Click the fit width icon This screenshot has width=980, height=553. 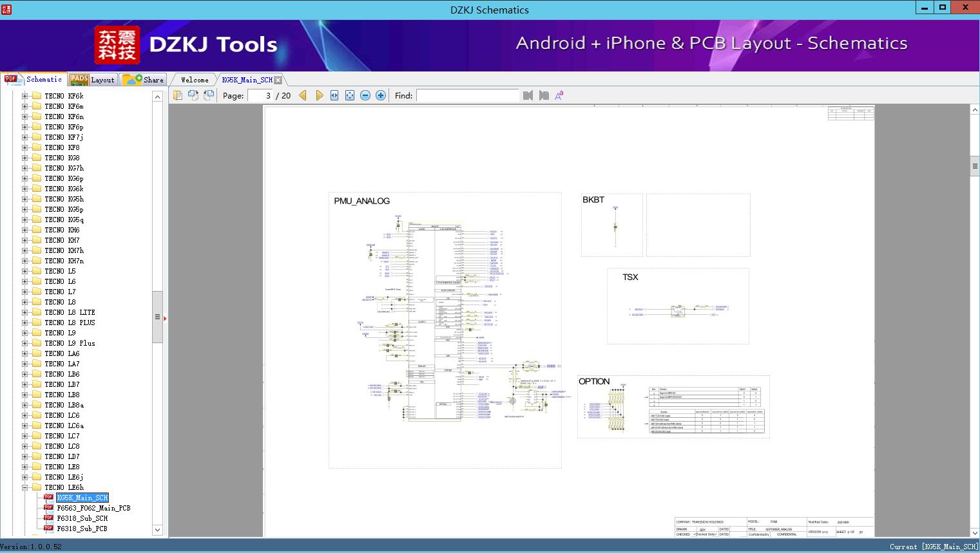[334, 95]
